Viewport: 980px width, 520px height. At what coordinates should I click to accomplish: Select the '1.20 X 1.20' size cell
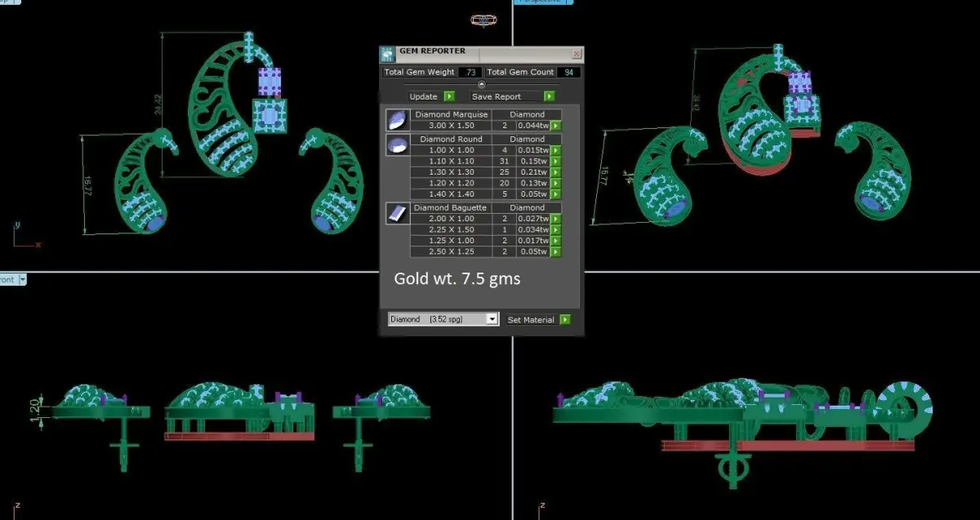(451, 184)
